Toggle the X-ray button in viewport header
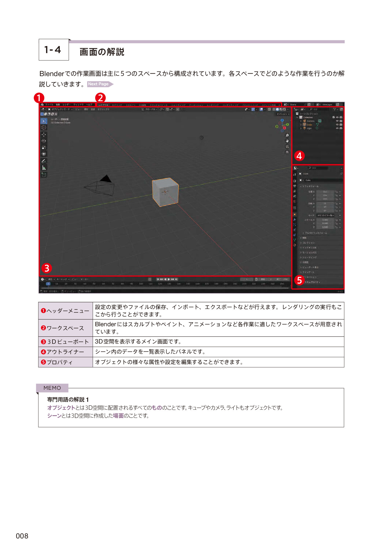This screenshot has height=554, width=392. click(269, 109)
